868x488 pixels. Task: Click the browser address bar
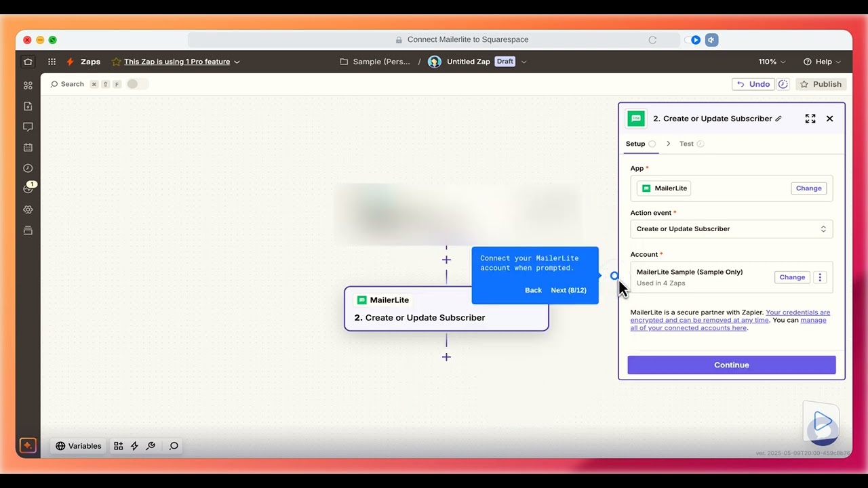[x=434, y=40]
